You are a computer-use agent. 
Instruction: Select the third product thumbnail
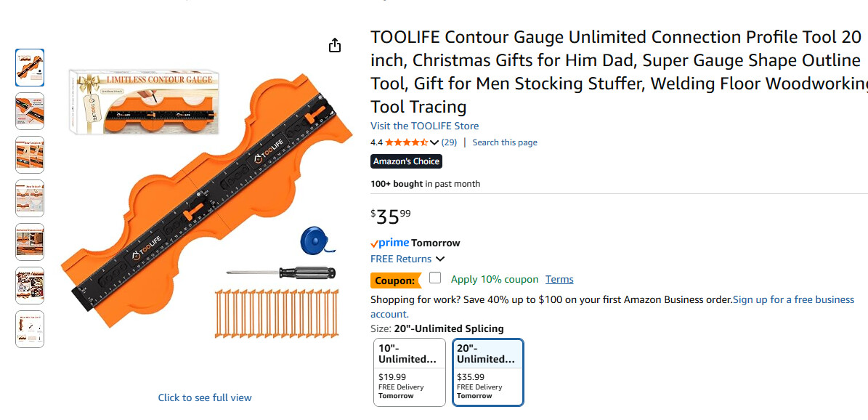point(30,155)
